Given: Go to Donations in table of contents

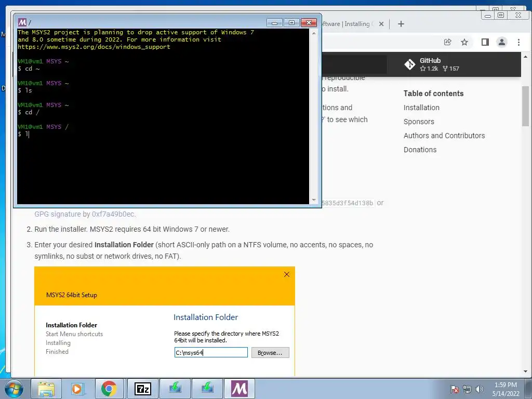Looking at the screenshot, I should 420,150.
